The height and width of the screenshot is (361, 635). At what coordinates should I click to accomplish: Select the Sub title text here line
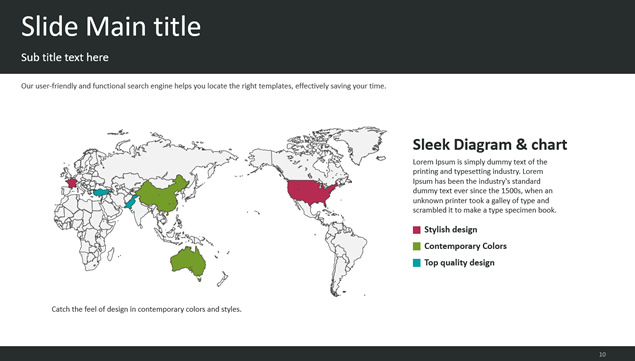65,58
